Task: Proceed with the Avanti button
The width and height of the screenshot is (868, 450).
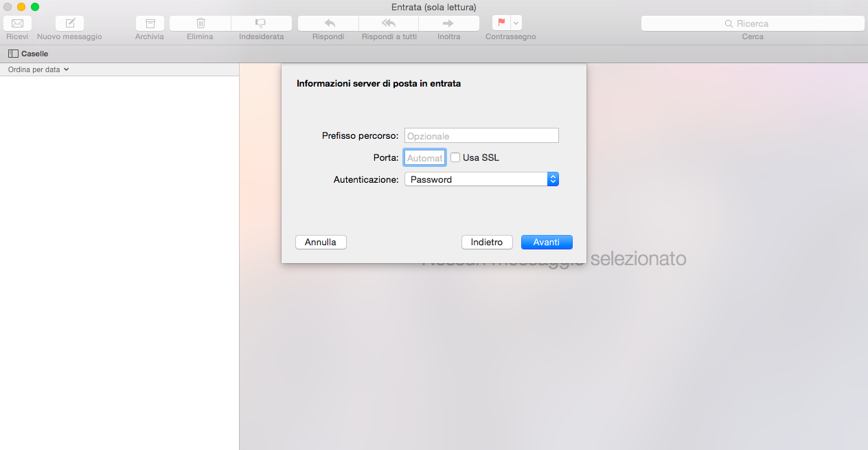Action: pos(547,242)
